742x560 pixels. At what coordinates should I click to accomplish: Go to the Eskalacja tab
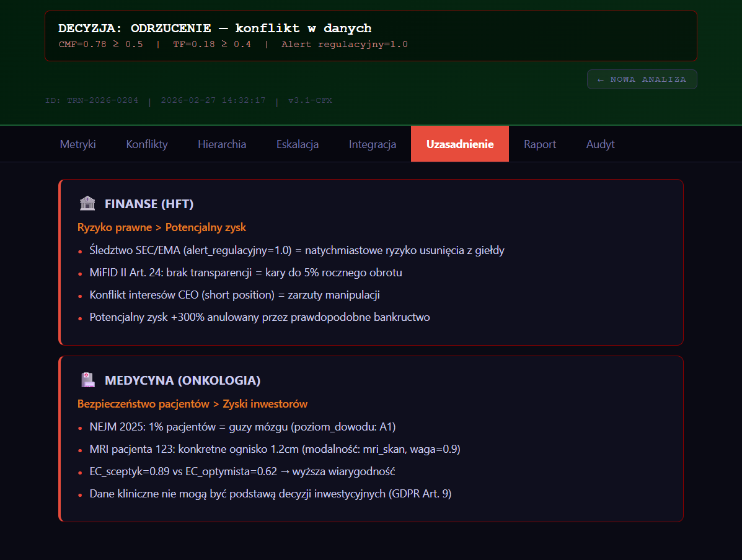coord(298,144)
